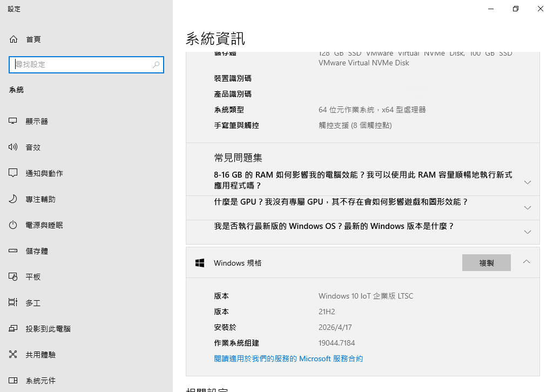
Task: Click the 電源與睡眠 power icon
Action: coord(14,225)
